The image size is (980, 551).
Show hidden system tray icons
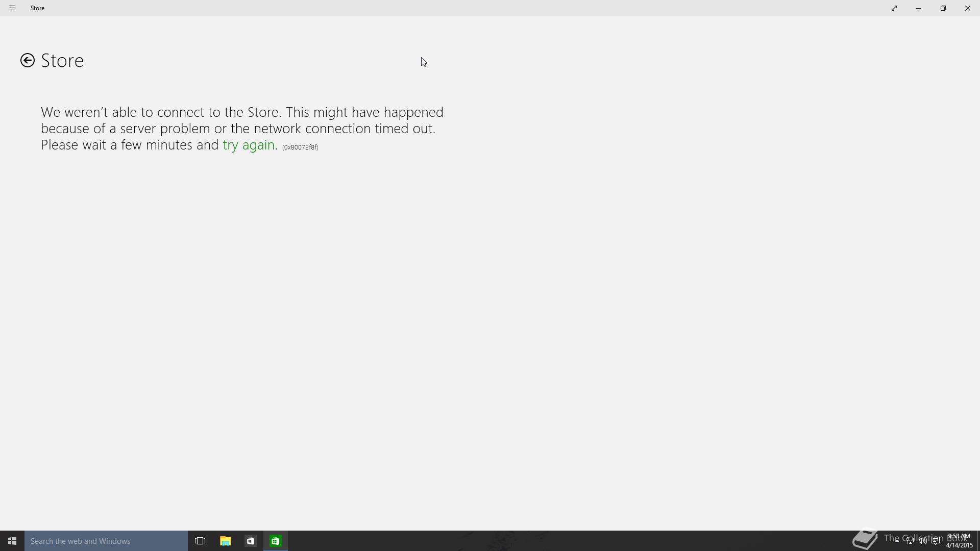click(x=897, y=540)
